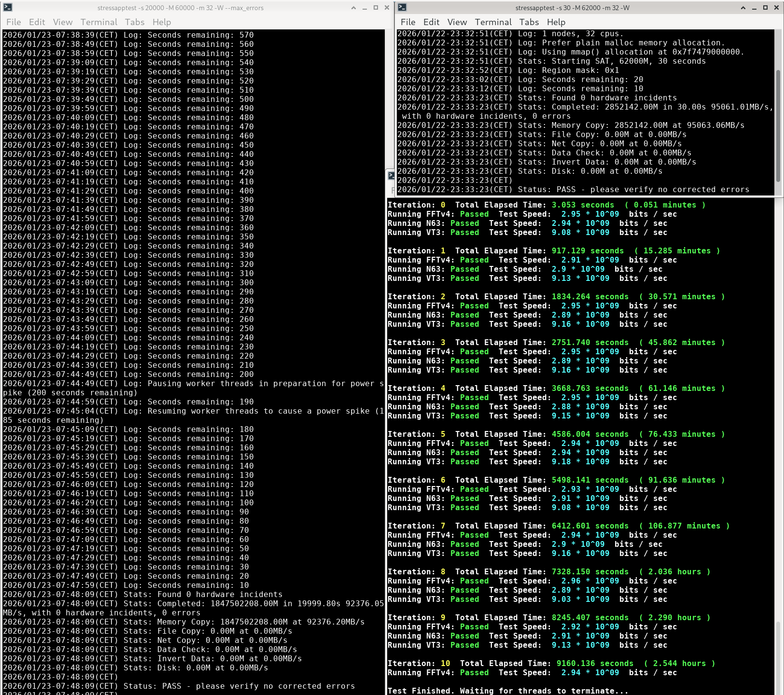
Task: Maximize the right stressapptest terminal window
Action: pos(765,8)
